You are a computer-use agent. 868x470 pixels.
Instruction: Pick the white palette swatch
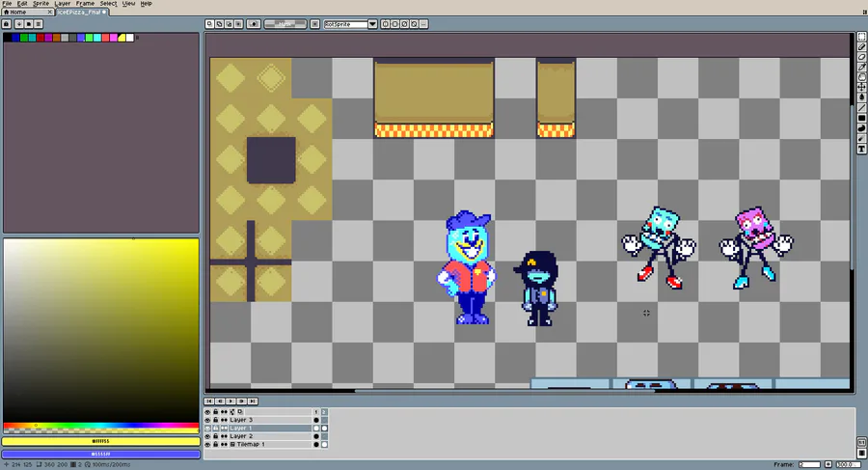coord(129,38)
